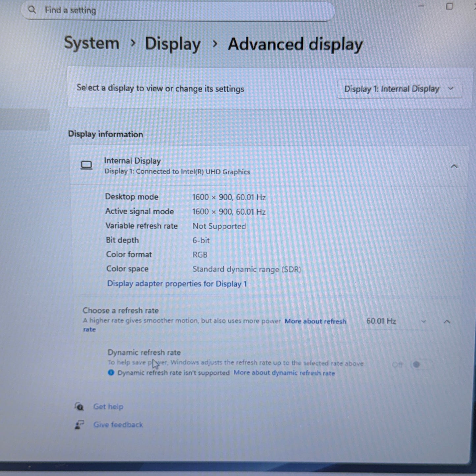Maximize the Settings window
The width and height of the screenshot is (476, 476).
[449, 6]
